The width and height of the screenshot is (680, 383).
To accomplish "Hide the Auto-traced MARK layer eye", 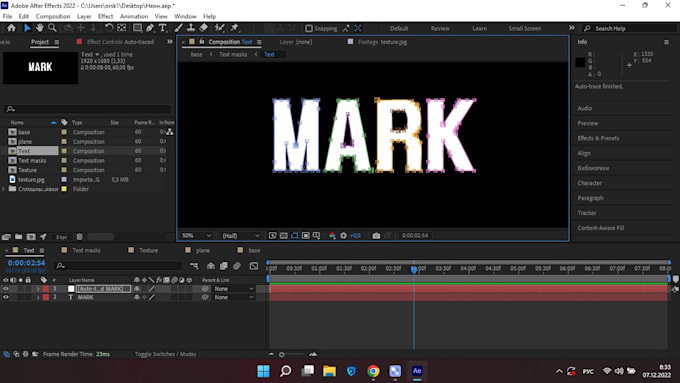I will coord(6,288).
